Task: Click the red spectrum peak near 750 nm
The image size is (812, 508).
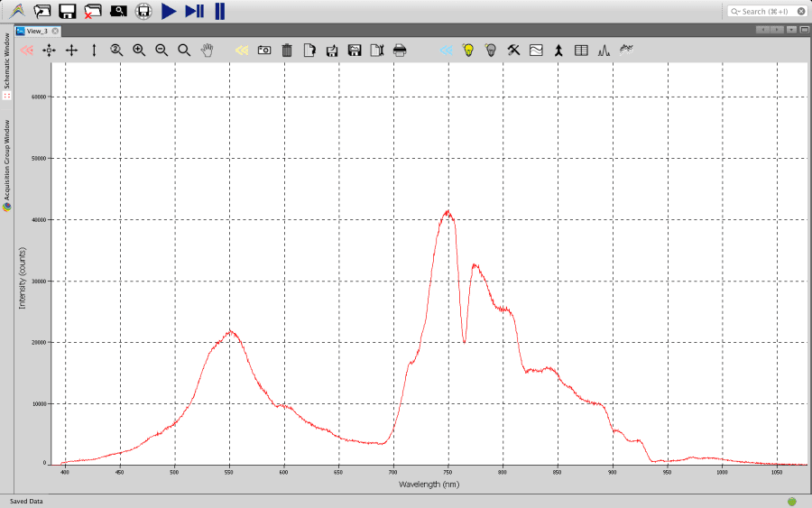Action: (x=448, y=212)
